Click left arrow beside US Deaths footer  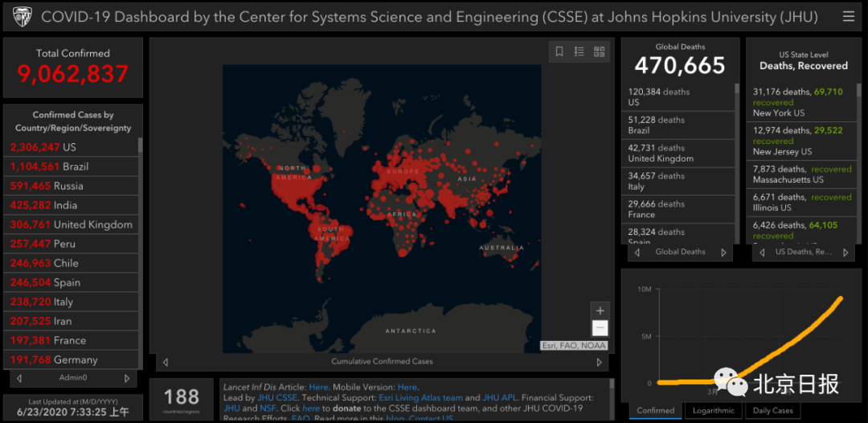pyautogui.click(x=762, y=253)
